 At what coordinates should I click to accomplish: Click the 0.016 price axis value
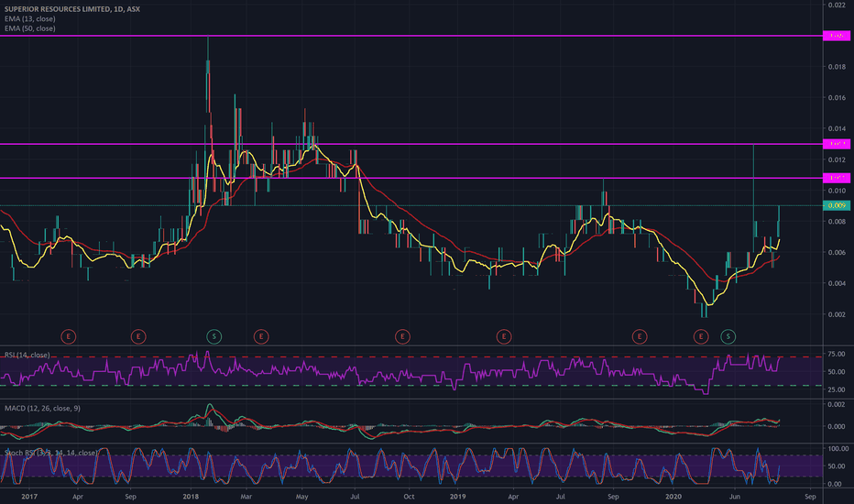tap(838, 98)
